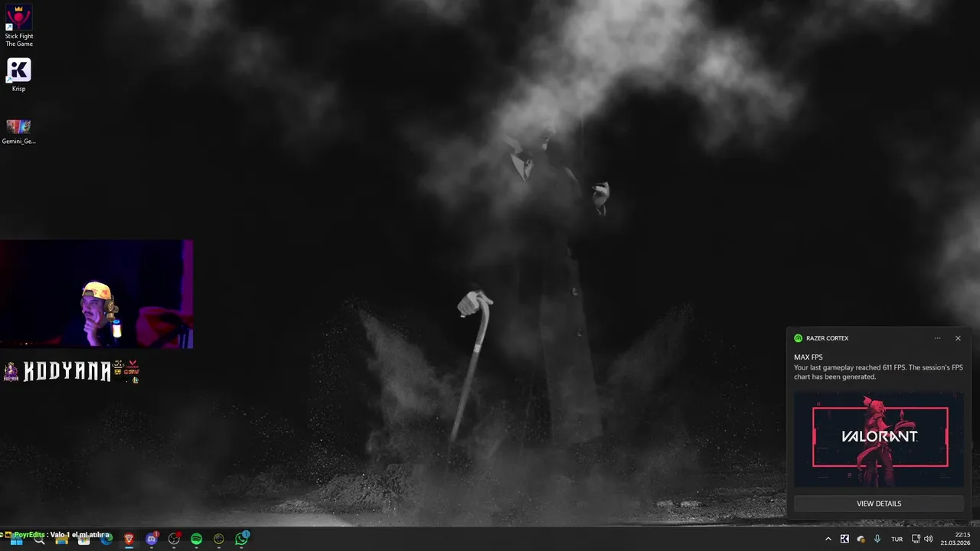Open network settings tray icon

click(x=916, y=540)
